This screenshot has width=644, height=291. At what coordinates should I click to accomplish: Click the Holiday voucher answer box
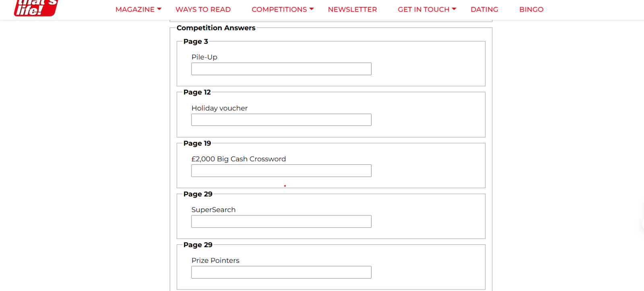pyautogui.click(x=281, y=120)
